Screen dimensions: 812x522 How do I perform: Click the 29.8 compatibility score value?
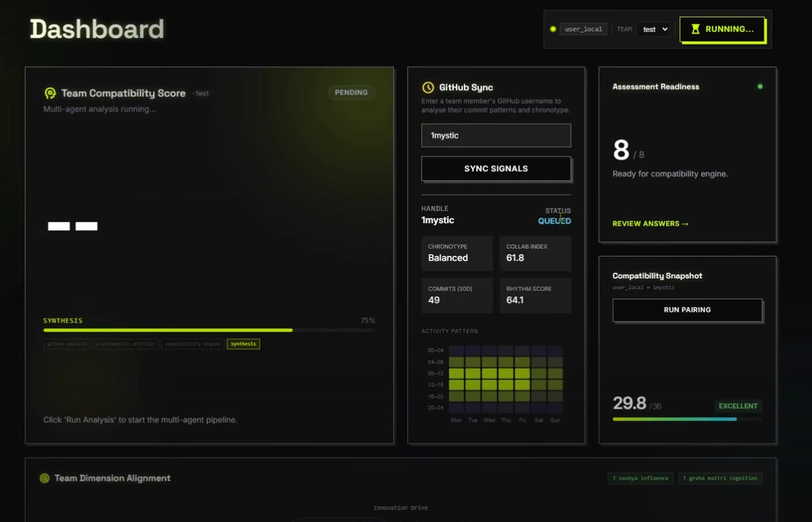coord(629,403)
